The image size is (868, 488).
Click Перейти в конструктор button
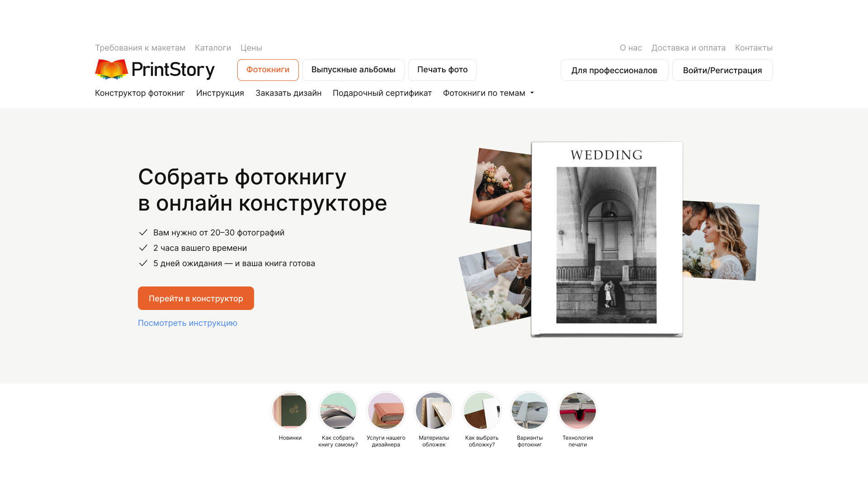point(196,298)
